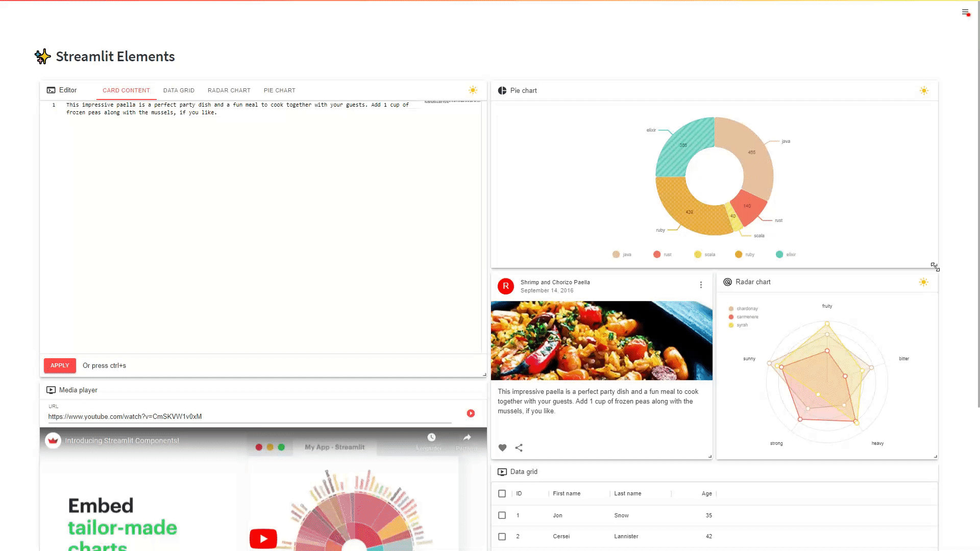Click the Data grid panel icon
Viewport: 980px width, 551px height.
(502, 471)
